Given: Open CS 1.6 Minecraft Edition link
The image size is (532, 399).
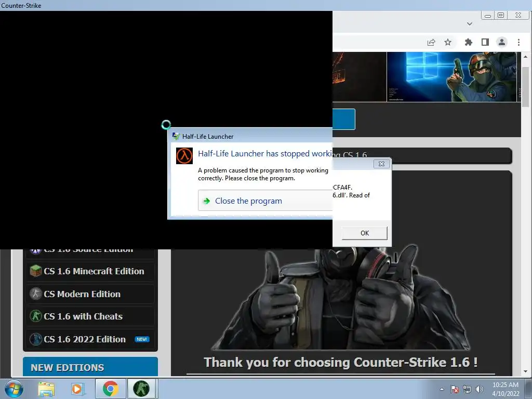Looking at the screenshot, I should 90,271.
